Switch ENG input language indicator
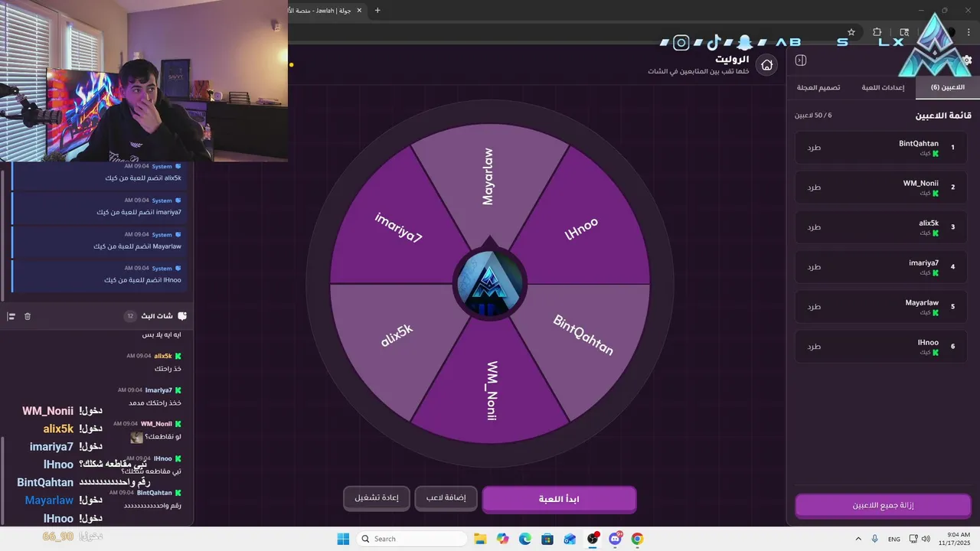Image resolution: width=980 pixels, height=551 pixels. (894, 539)
